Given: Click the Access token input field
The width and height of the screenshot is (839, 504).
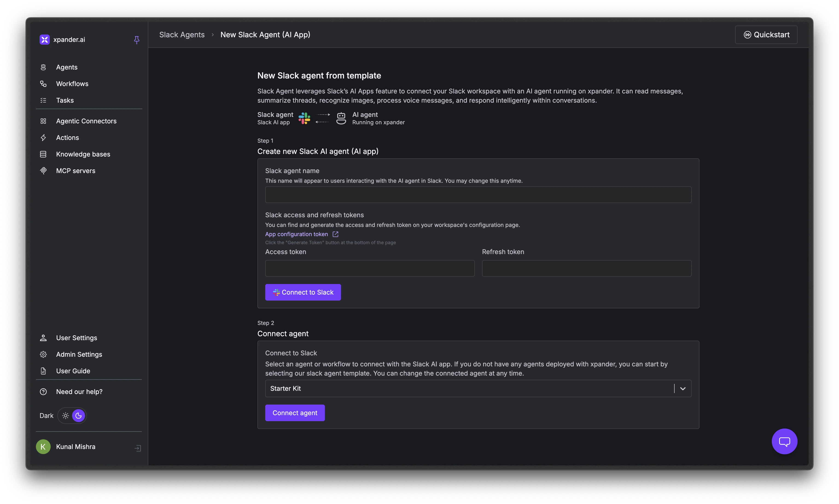Looking at the screenshot, I should 370,268.
